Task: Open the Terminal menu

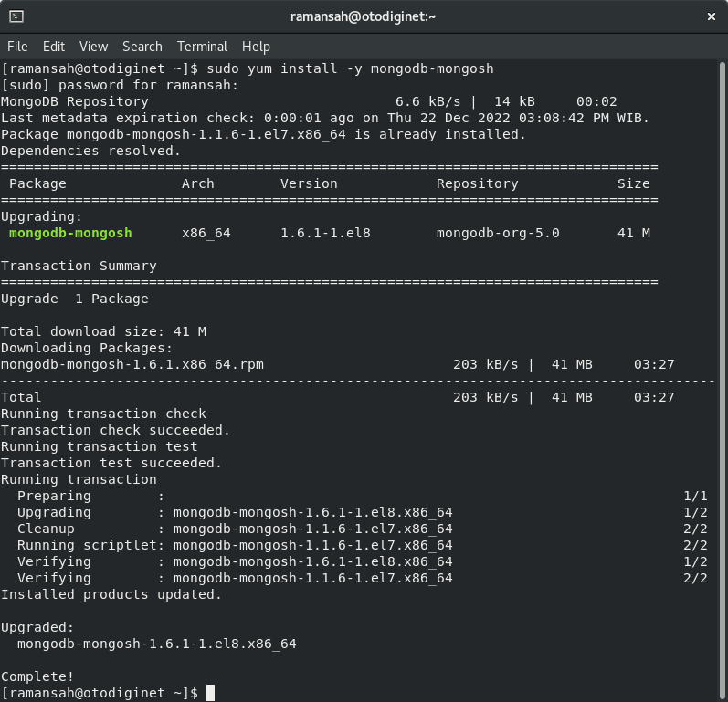Action: (202, 47)
